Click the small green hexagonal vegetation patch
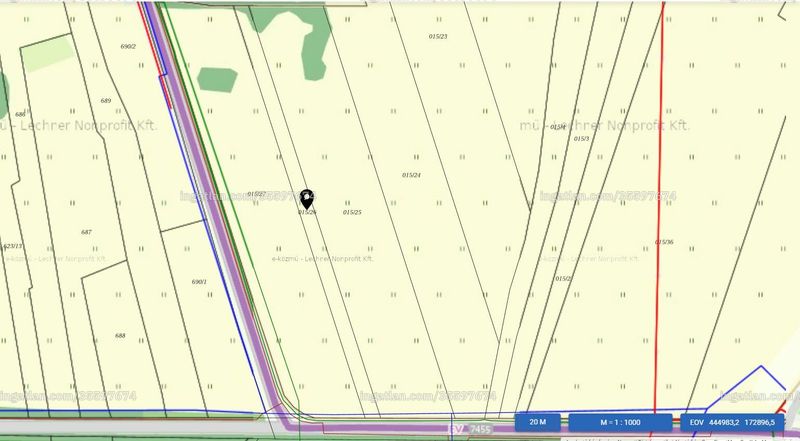Image resolution: width=800 pixels, height=441 pixels. (x=217, y=80)
